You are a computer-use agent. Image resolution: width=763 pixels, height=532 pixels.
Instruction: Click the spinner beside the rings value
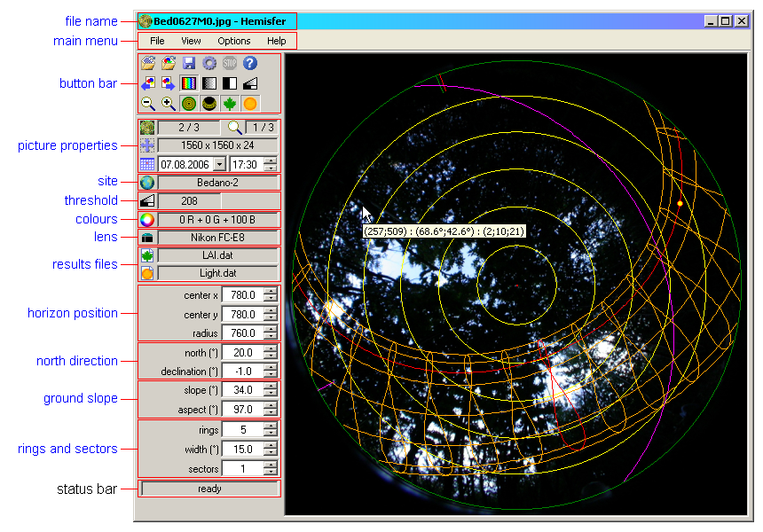[271, 430]
